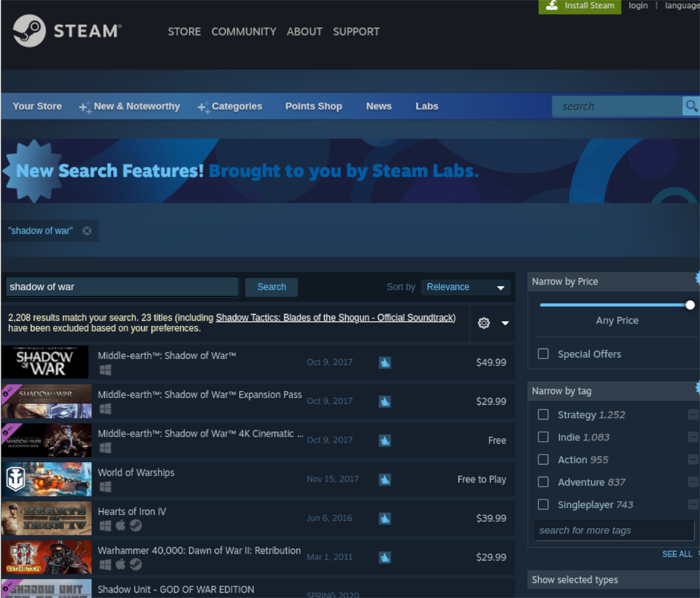The image size is (700, 598).
Task: Click the price range slider handle
Action: tap(690, 305)
